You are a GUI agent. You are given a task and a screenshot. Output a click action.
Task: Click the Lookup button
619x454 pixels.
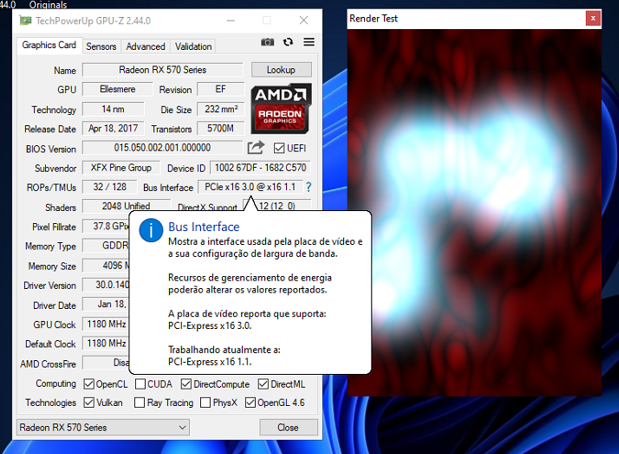click(281, 70)
